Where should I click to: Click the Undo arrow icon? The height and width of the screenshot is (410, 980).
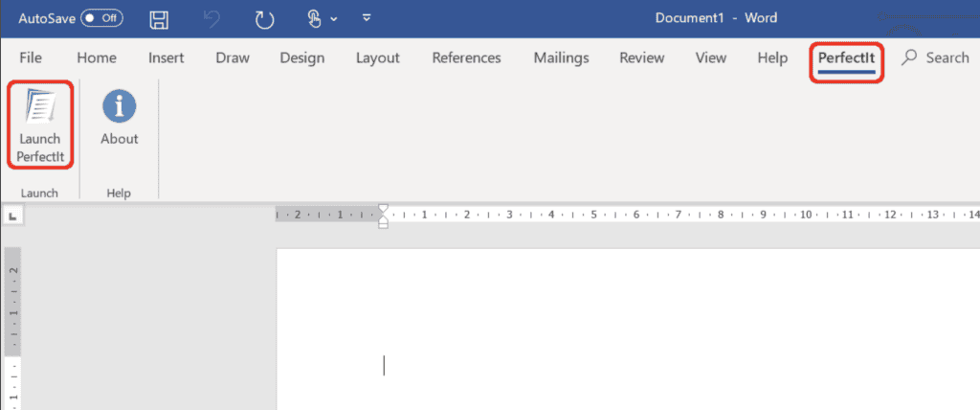tap(213, 19)
